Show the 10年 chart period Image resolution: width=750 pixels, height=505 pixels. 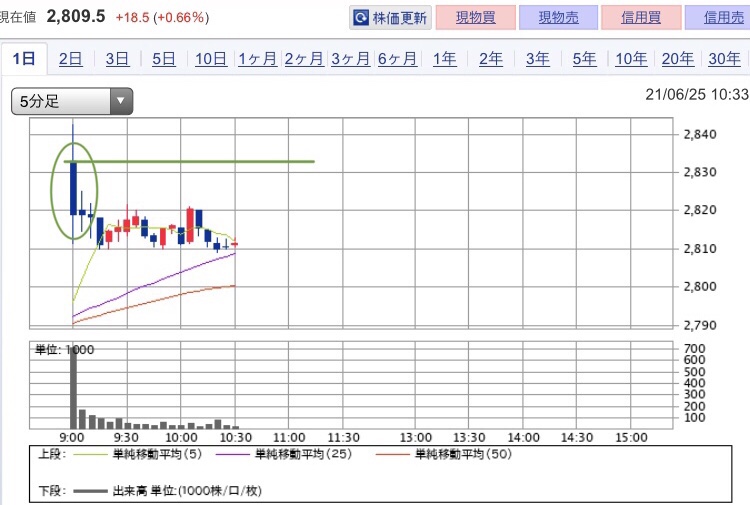pyautogui.click(x=631, y=59)
